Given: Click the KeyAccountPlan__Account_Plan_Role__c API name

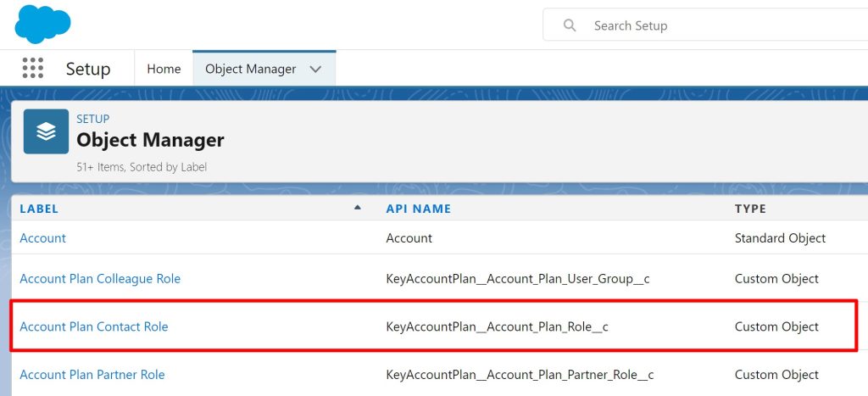Looking at the screenshot, I should (498, 326).
